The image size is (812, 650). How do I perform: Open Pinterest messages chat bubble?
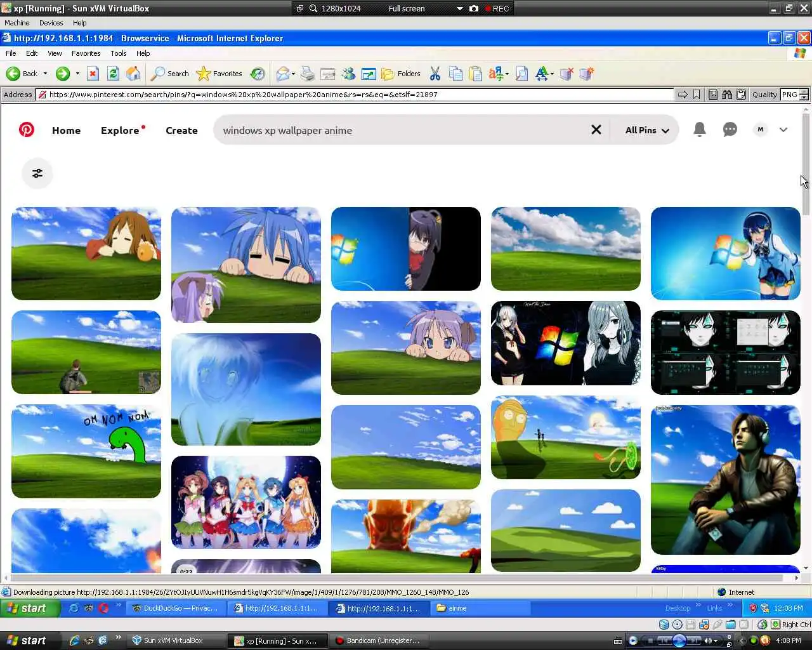730,129
